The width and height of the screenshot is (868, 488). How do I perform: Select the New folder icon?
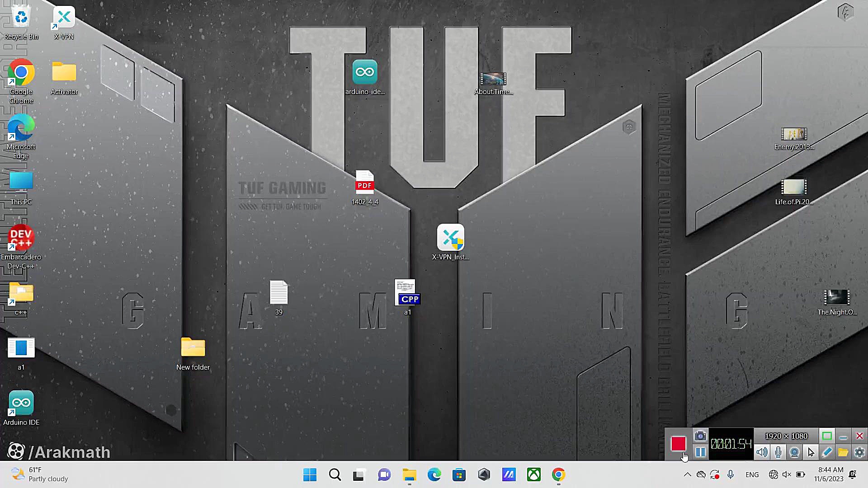tap(193, 354)
